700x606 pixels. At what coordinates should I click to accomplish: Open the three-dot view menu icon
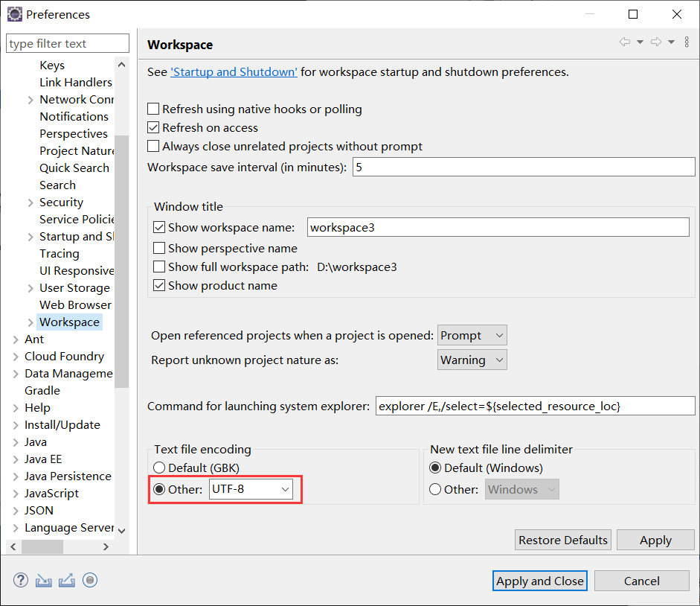[x=687, y=42]
